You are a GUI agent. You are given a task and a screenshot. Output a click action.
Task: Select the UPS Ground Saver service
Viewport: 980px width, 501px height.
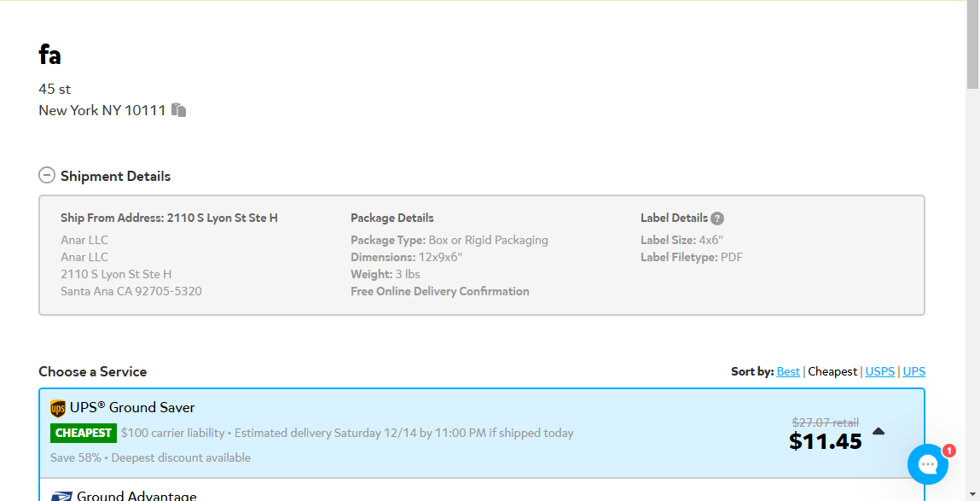(482, 433)
